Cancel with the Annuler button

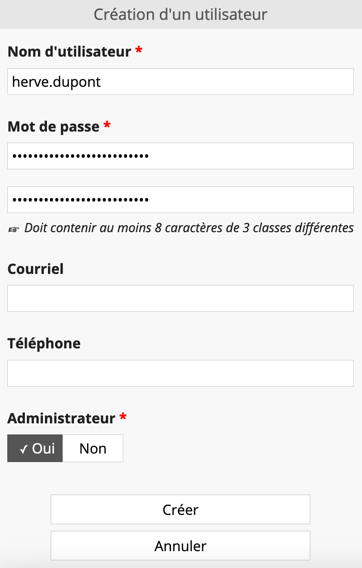point(180,546)
